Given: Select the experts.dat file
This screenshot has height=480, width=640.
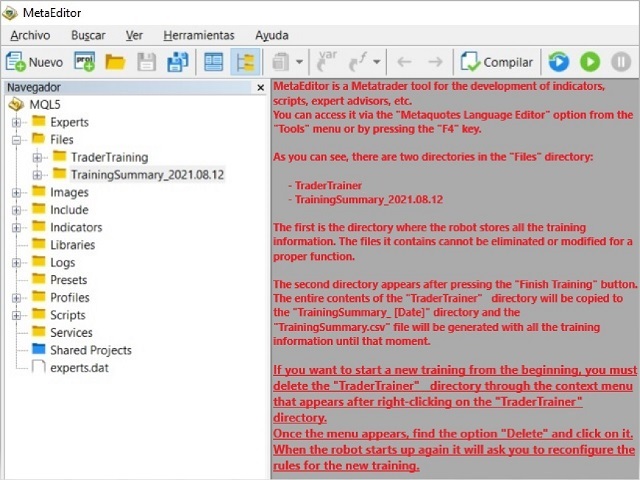Looking at the screenshot, I should click(79, 368).
